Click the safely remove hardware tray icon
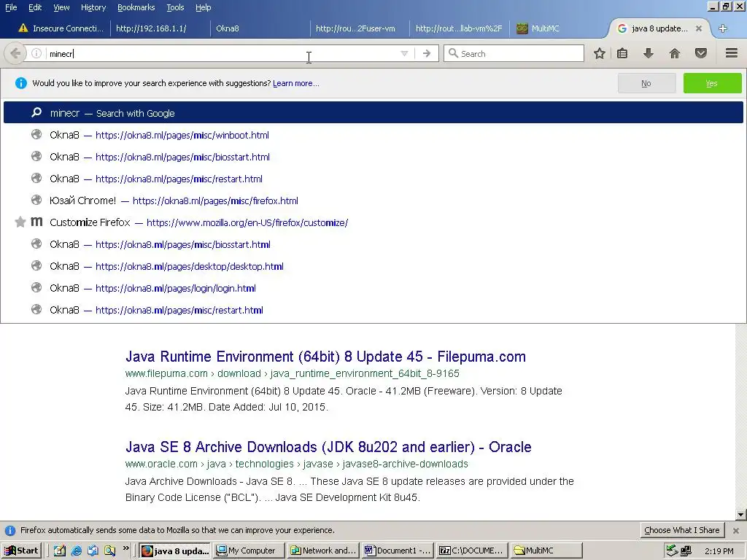 pos(672,551)
